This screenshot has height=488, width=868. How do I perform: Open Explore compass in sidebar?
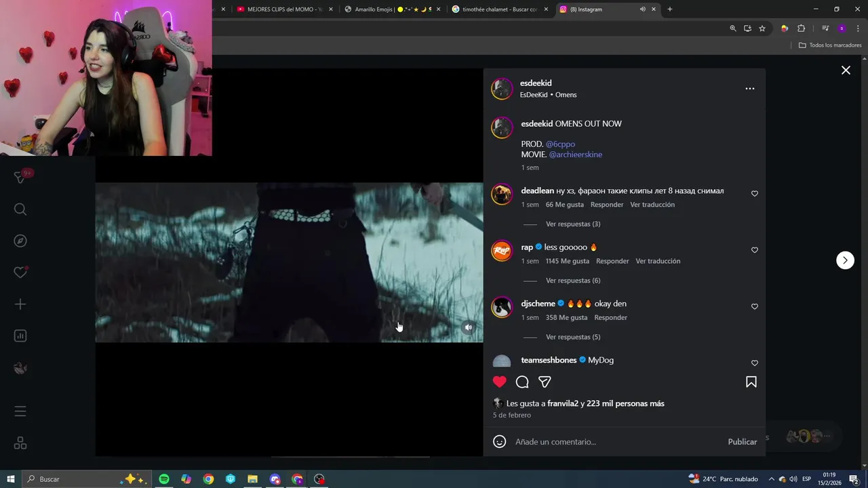point(20,241)
